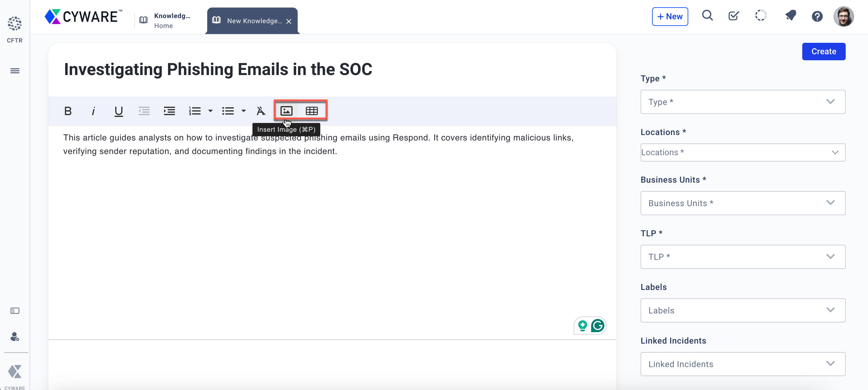Toggle italic formatting

pyautogui.click(x=93, y=111)
